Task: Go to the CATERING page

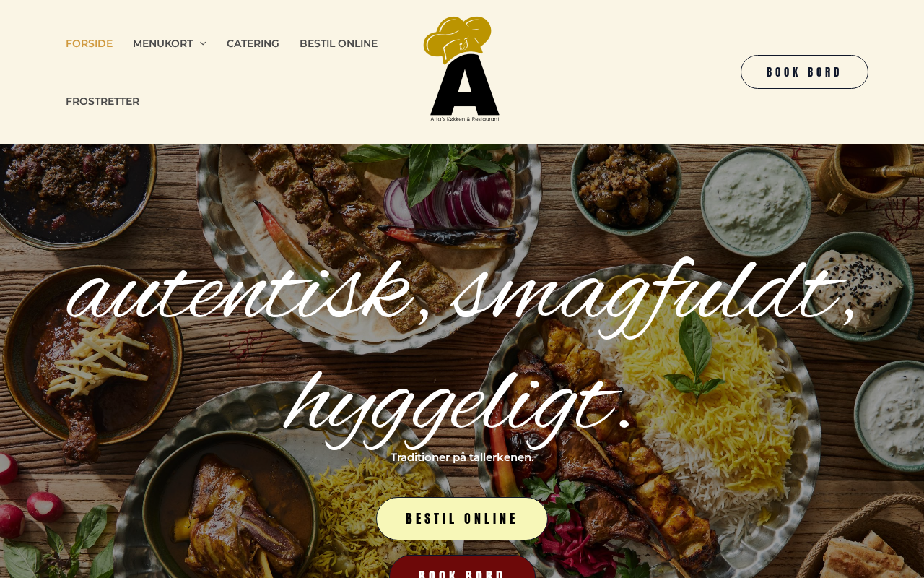Action: pos(253,43)
